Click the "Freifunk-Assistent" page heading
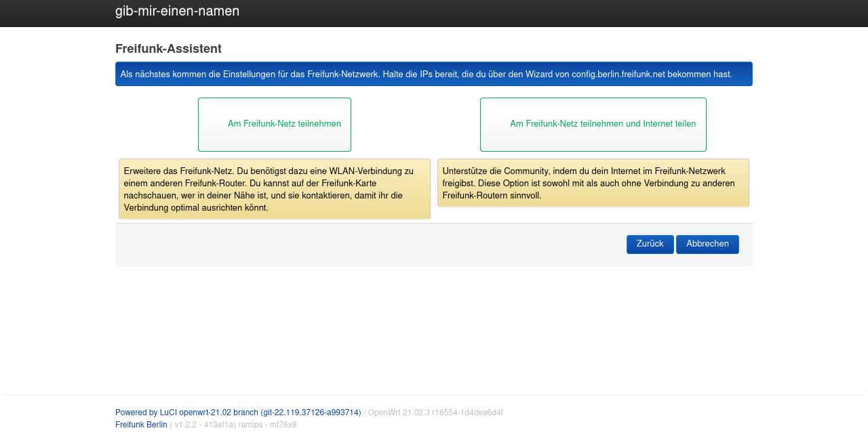Image resolution: width=868 pixels, height=443 pixels. click(x=168, y=49)
